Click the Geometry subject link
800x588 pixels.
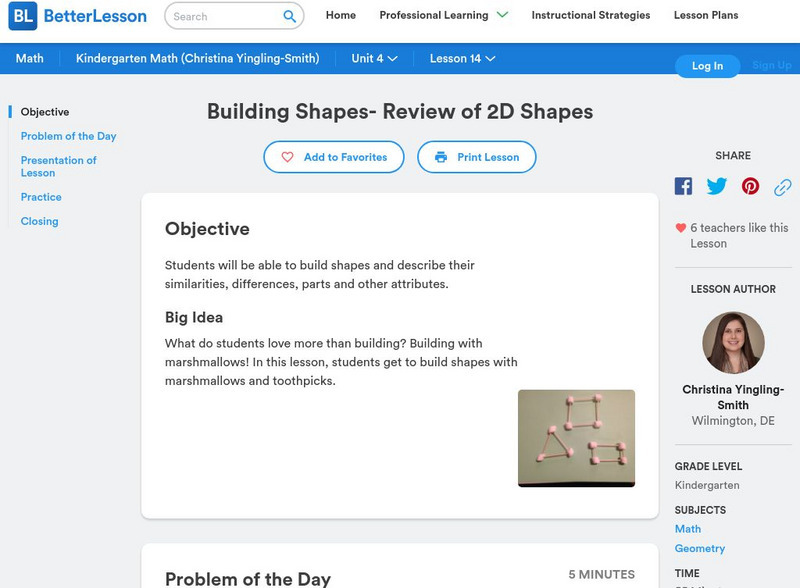(x=700, y=548)
